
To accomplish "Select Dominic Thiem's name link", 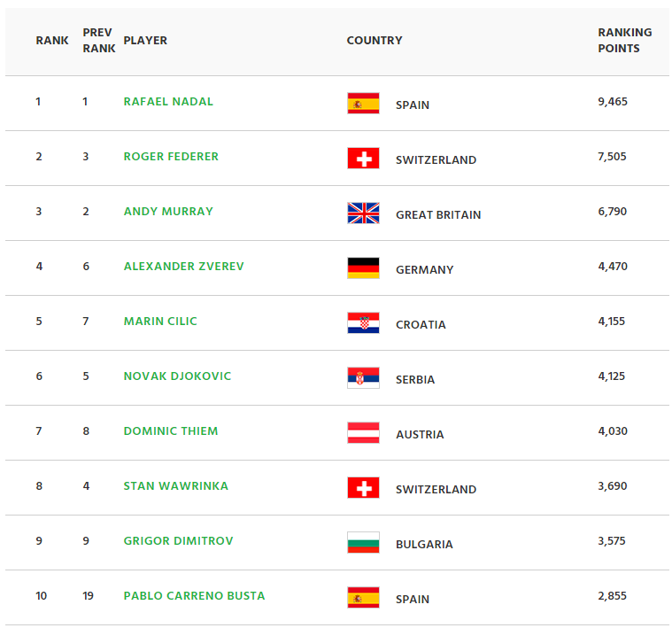I will pyautogui.click(x=171, y=431).
